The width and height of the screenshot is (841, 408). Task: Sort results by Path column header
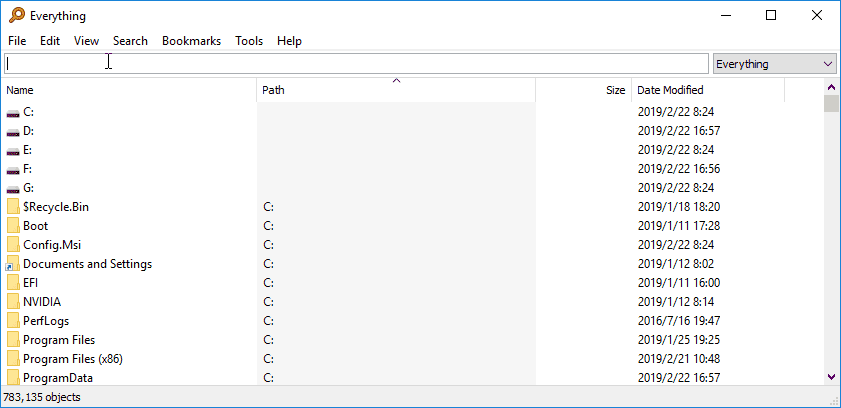(396, 90)
